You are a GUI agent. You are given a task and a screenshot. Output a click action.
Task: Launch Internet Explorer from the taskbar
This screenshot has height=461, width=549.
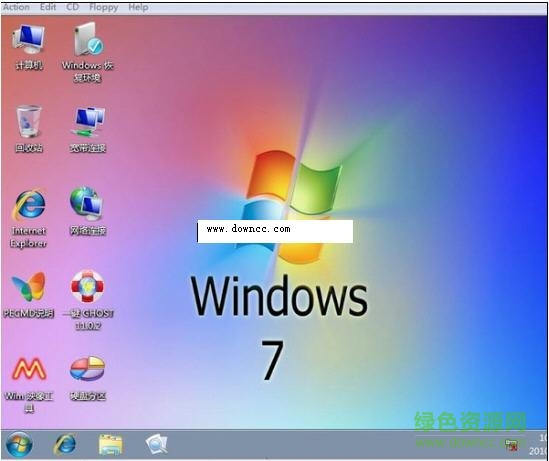pos(65,444)
